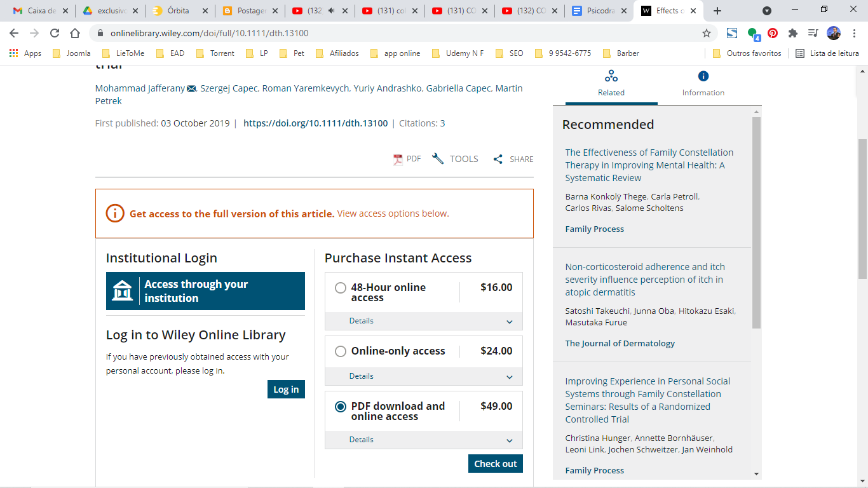This screenshot has width=868, height=488.
Task: Open The Journal of Dermatology link
Action: (x=620, y=343)
